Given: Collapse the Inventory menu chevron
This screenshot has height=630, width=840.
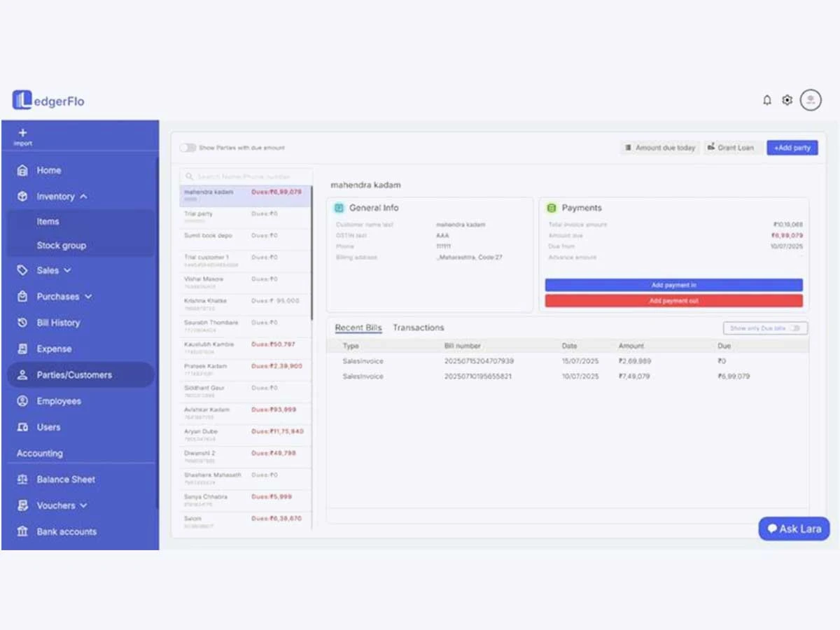Looking at the screenshot, I should coord(84,197).
